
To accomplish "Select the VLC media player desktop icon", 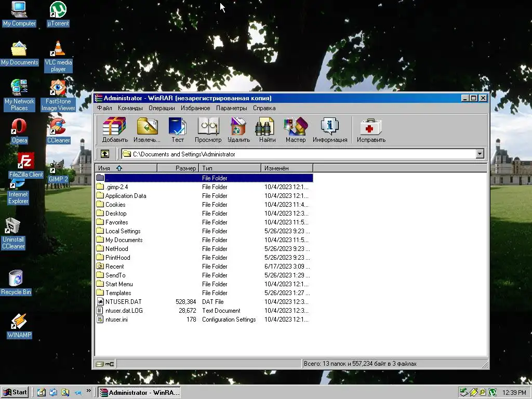I will pyautogui.click(x=58, y=56).
